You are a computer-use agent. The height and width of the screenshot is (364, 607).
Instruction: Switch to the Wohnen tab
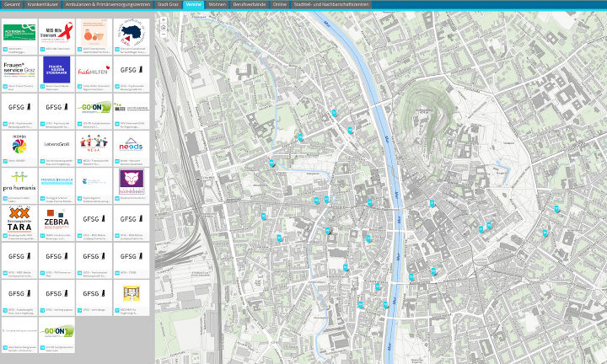(x=218, y=5)
